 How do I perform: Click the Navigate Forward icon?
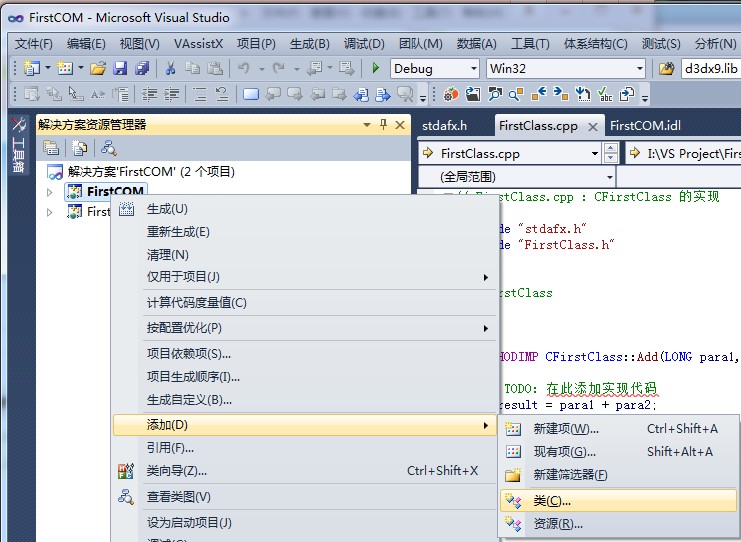coord(346,69)
